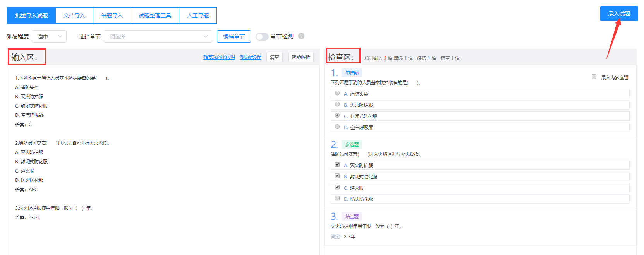Click the 编辑章节 button

pos(234,36)
